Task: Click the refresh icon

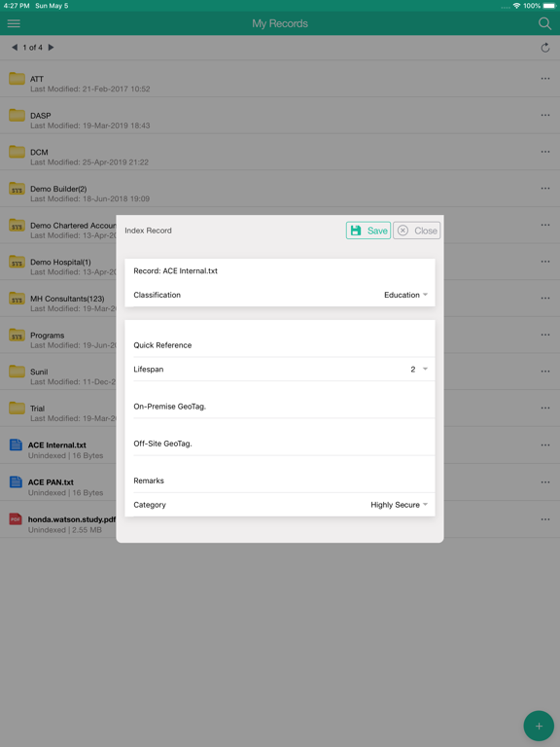Action: coord(545,48)
